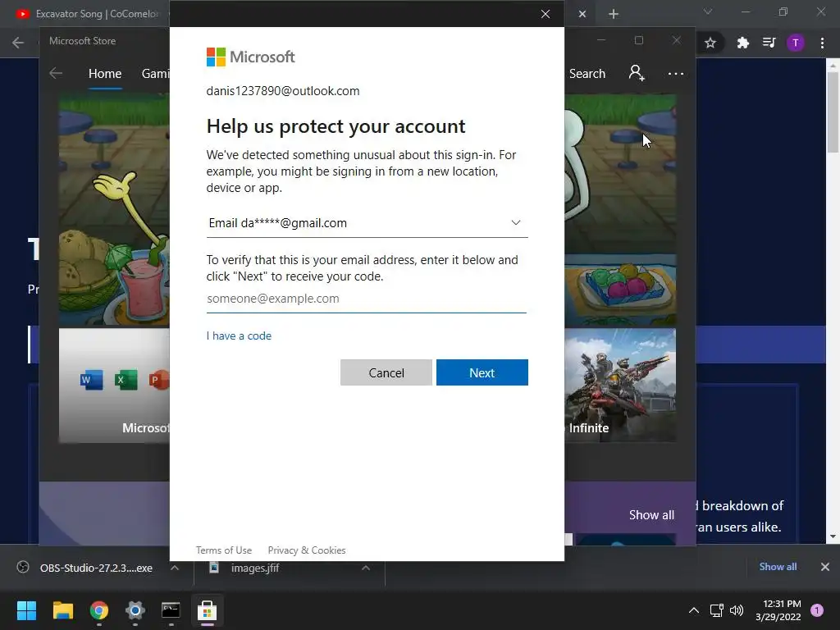Viewport: 840px width, 630px height.
Task: Bookmark this page with star icon
Action: pos(710,43)
